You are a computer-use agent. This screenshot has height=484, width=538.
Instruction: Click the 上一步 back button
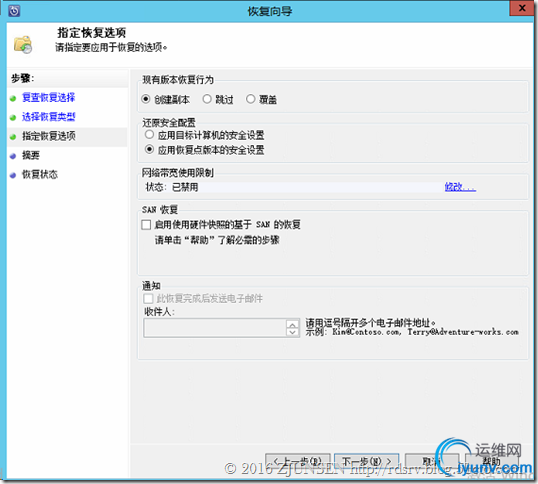[x=297, y=462]
